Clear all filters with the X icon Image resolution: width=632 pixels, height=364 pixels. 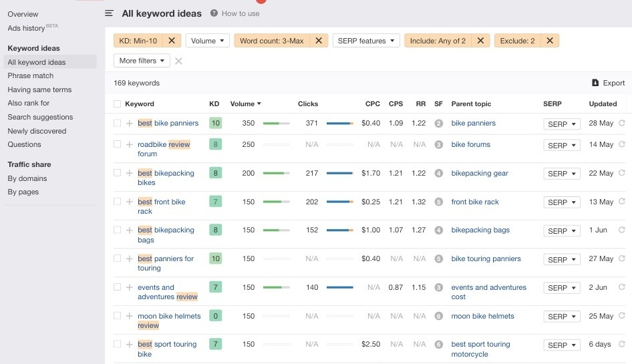pyautogui.click(x=178, y=61)
